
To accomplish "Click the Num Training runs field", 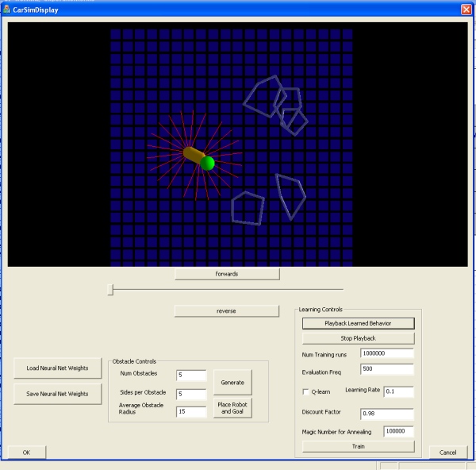I will pos(387,353).
